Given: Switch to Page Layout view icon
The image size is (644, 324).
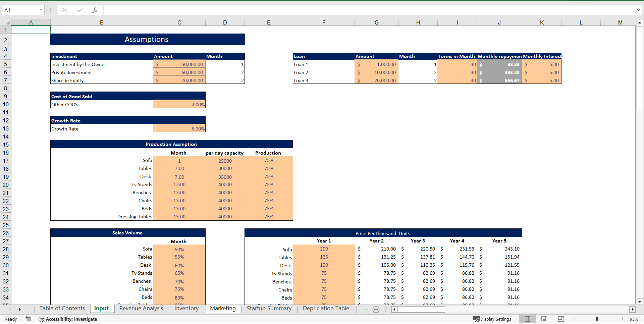Looking at the screenshot, I should [544, 319].
